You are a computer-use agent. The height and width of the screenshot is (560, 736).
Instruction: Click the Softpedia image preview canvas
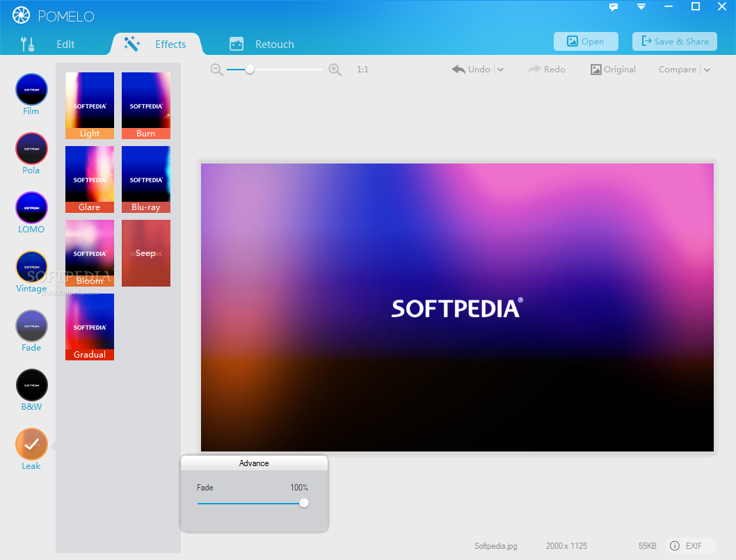coord(457,307)
